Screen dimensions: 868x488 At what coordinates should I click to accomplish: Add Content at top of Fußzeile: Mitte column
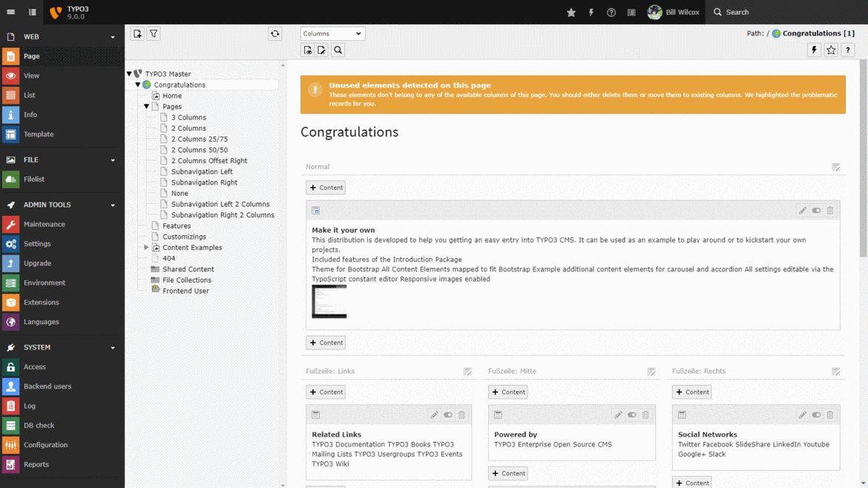tap(507, 392)
